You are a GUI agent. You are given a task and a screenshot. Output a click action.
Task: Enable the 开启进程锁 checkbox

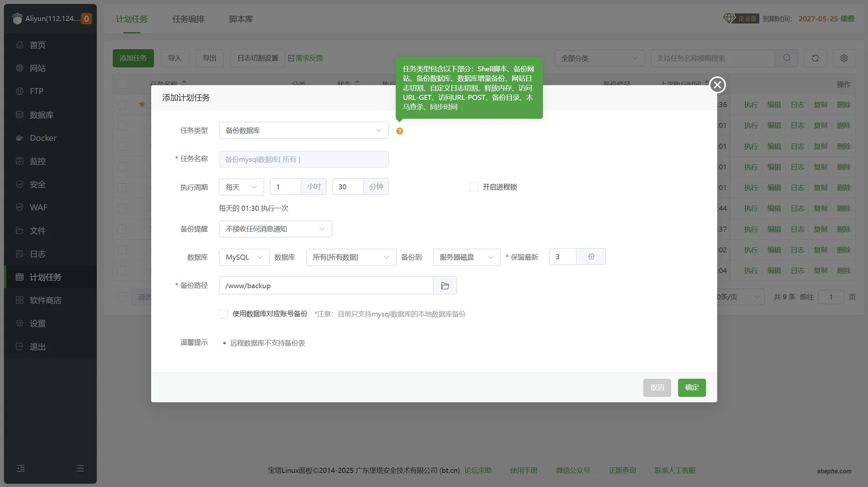point(474,187)
